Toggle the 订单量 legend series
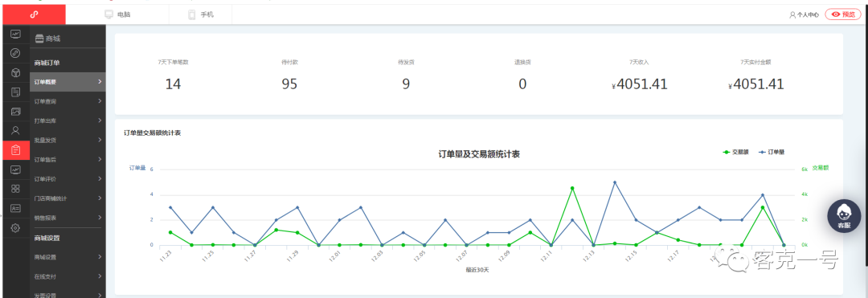 click(771, 152)
